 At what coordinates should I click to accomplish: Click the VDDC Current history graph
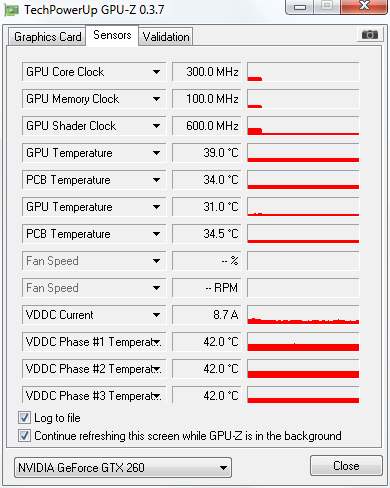303,315
